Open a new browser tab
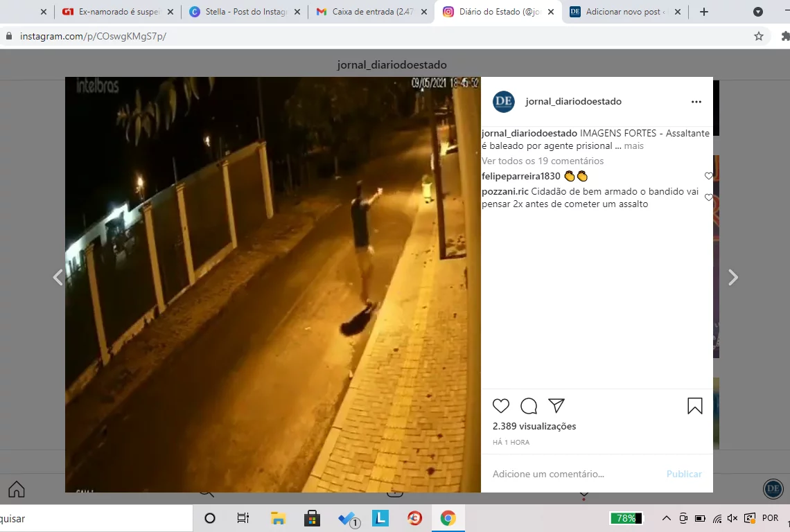The height and width of the screenshot is (532, 790). pos(704,12)
